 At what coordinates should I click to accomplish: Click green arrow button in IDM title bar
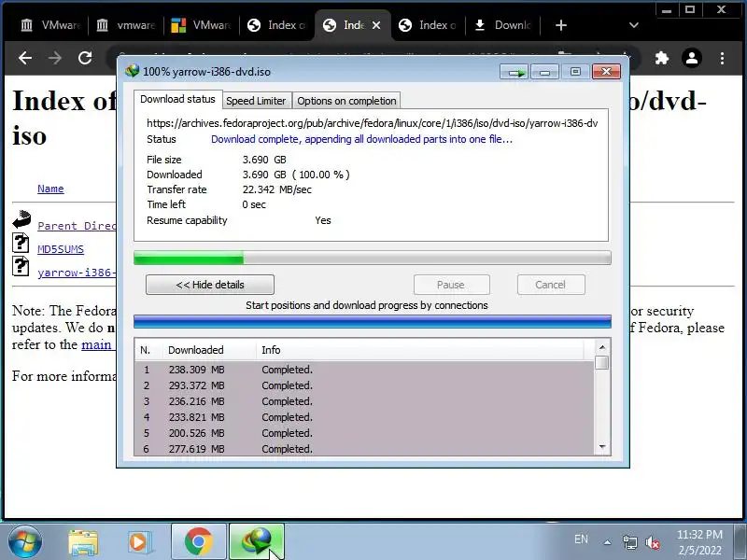(x=514, y=72)
